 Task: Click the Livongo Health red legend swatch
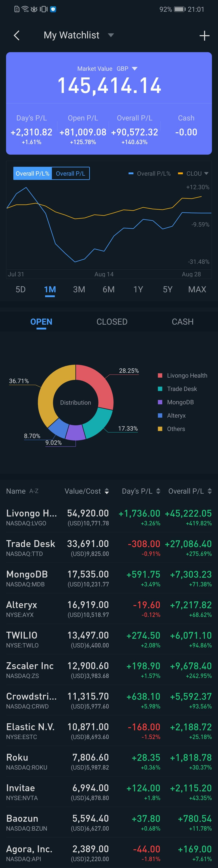[160, 375]
